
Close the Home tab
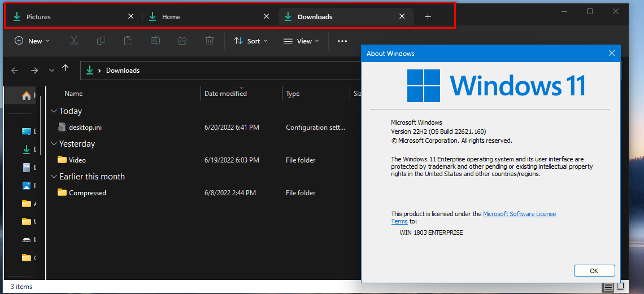[x=267, y=16]
